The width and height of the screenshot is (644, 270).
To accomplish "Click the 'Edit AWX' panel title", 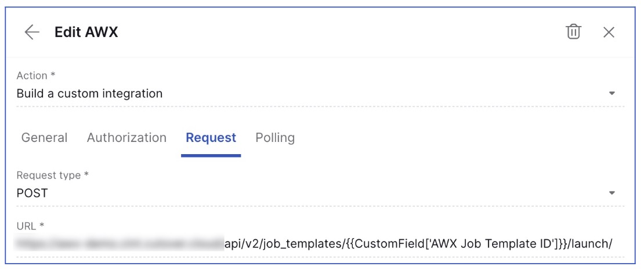I will (86, 32).
